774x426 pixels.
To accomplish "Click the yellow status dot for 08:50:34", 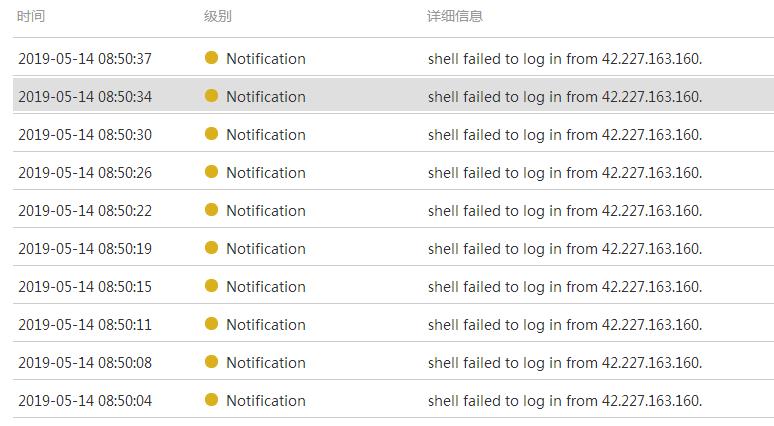I will coord(211,96).
